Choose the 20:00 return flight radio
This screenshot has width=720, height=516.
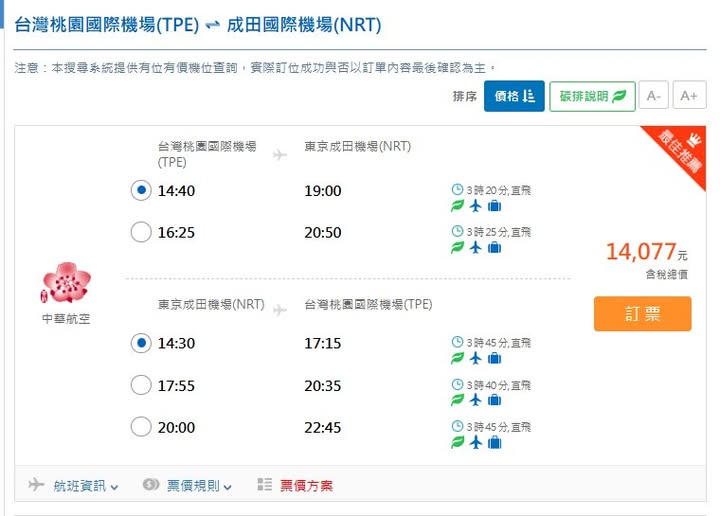[141, 427]
